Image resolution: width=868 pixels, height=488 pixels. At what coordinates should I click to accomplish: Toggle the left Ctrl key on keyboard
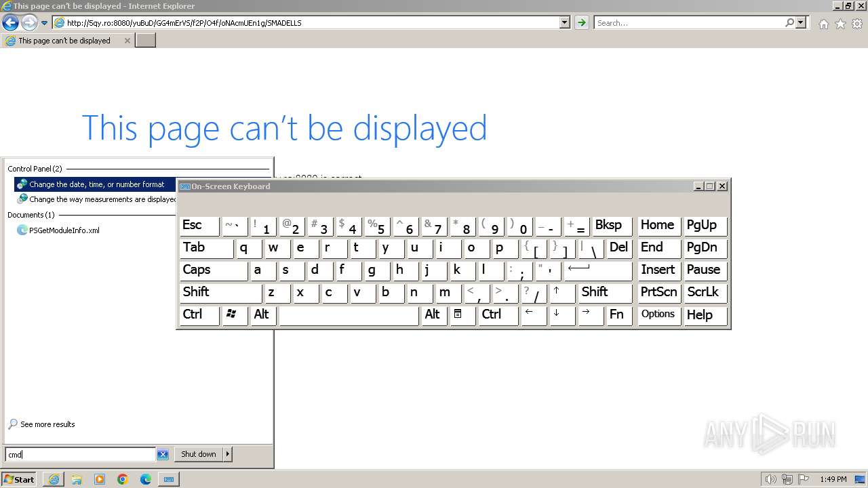[x=199, y=315]
